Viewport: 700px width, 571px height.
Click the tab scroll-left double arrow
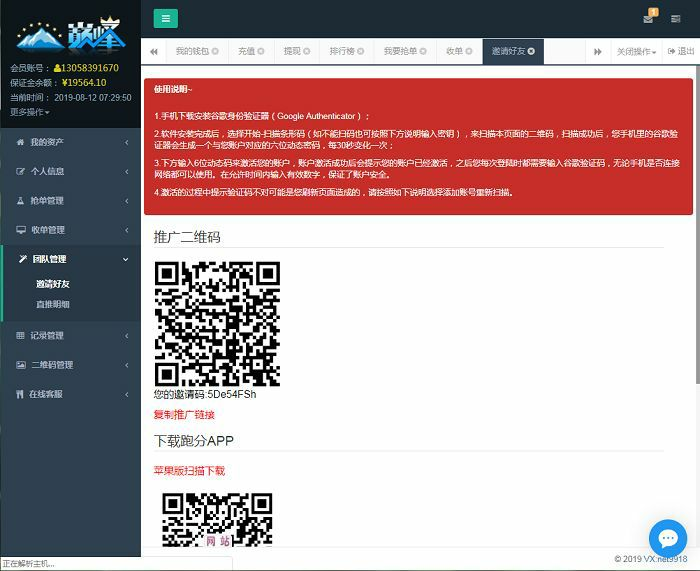(154, 51)
